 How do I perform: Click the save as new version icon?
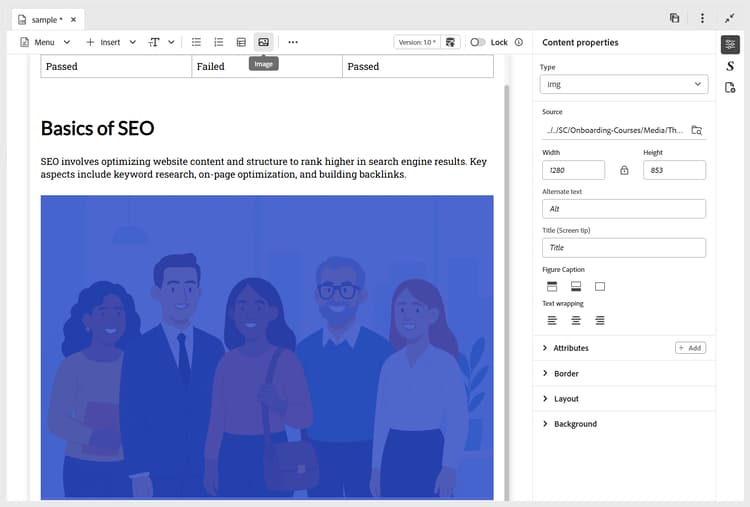(x=451, y=42)
